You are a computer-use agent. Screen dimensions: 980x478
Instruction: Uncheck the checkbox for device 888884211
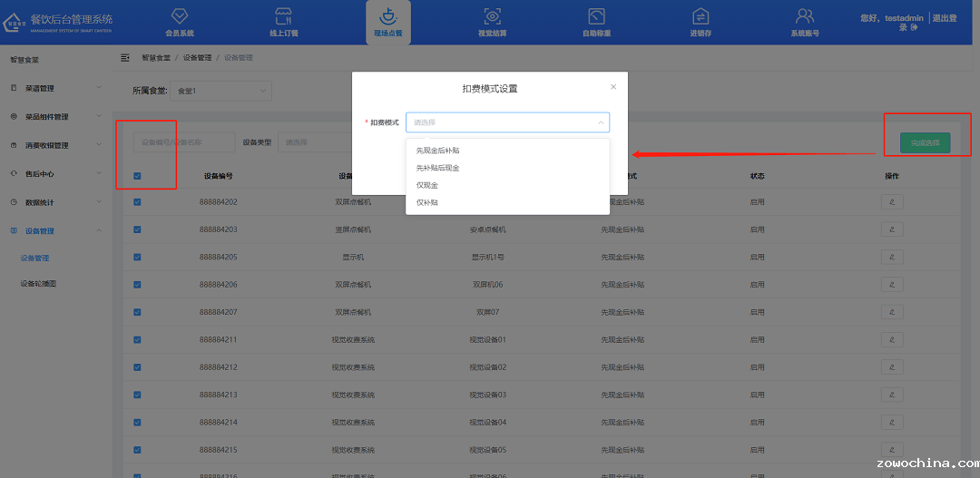tap(138, 340)
